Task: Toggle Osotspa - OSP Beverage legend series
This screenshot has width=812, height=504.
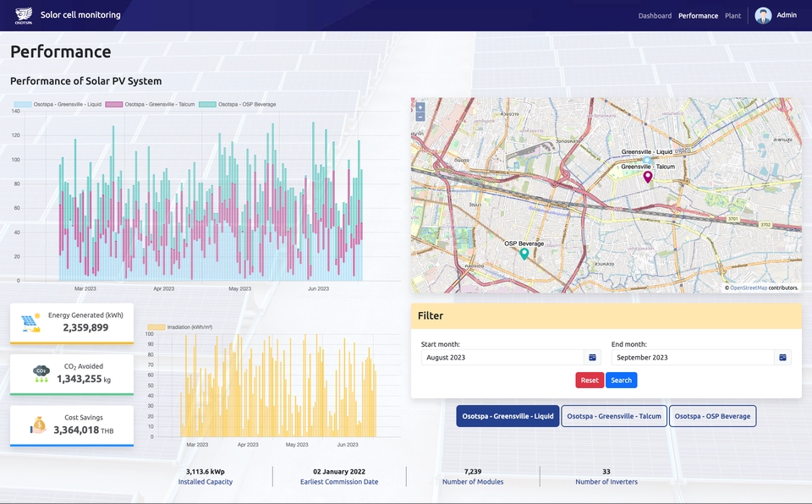Action: (x=238, y=104)
